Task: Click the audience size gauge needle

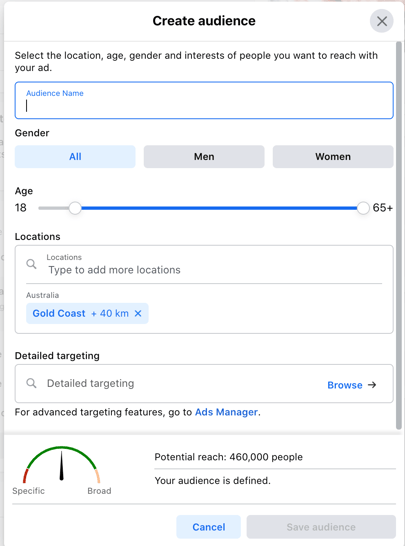Action: click(62, 466)
